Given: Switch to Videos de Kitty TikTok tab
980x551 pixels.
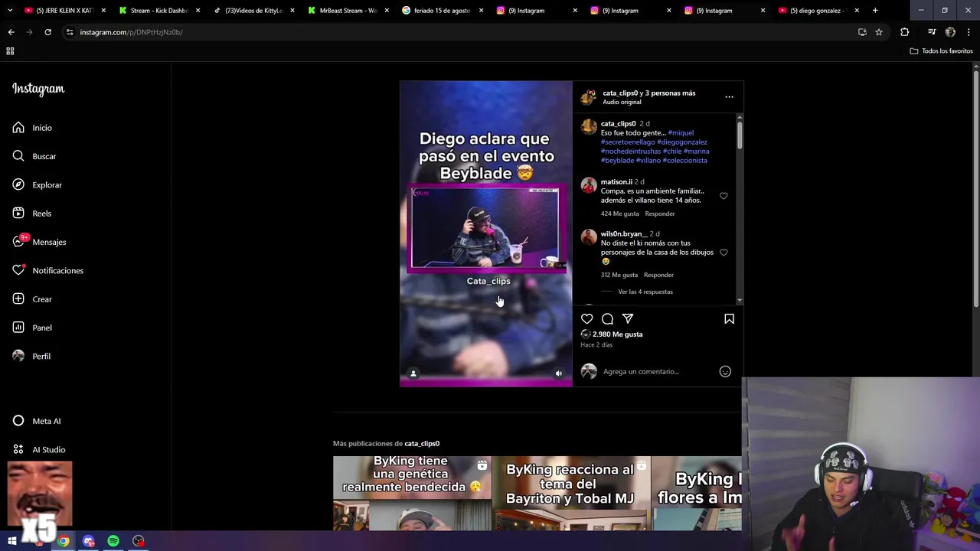Looking at the screenshot, I should (253, 11).
